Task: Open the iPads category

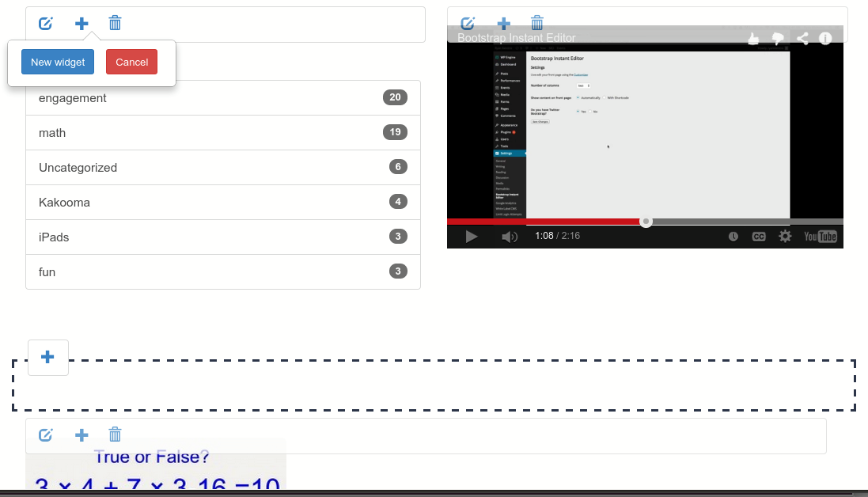Action: [223, 237]
